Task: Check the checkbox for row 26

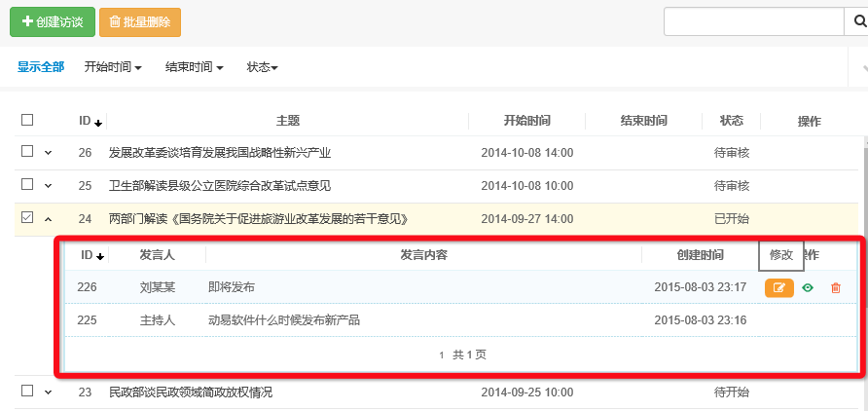Action: (x=27, y=152)
